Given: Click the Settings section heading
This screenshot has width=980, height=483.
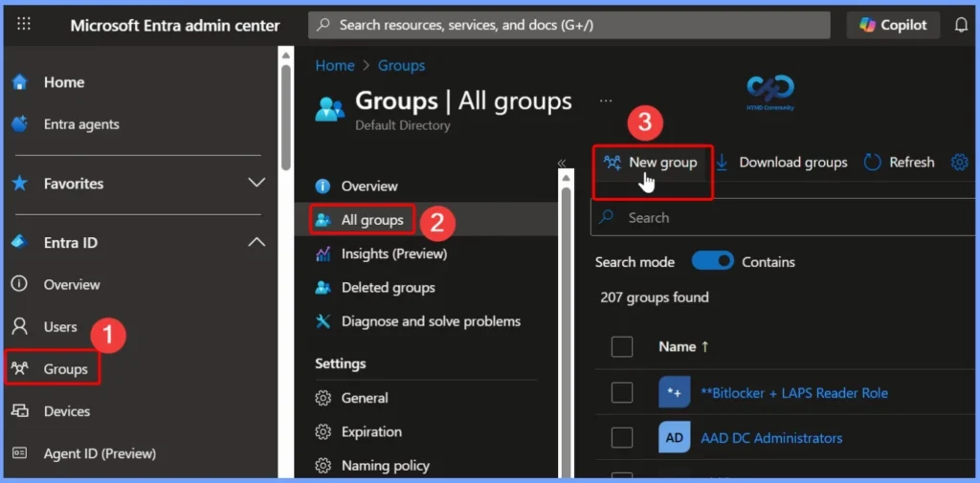Looking at the screenshot, I should pos(341,363).
